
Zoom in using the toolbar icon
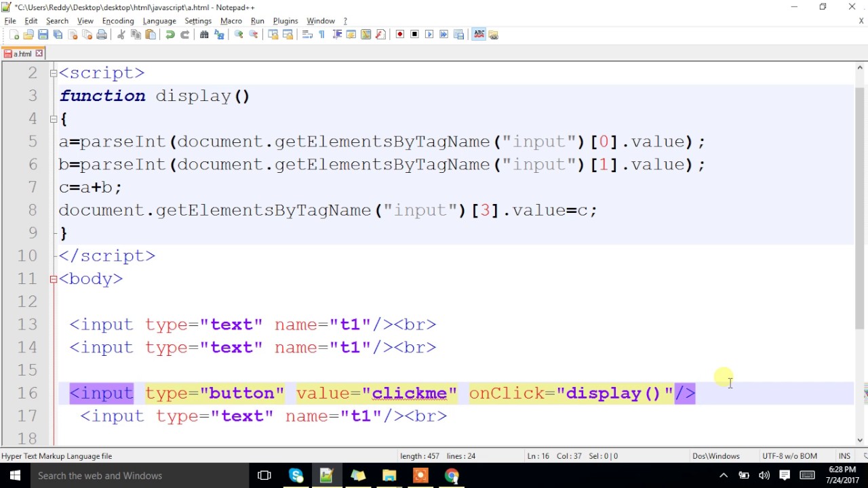pos(239,35)
